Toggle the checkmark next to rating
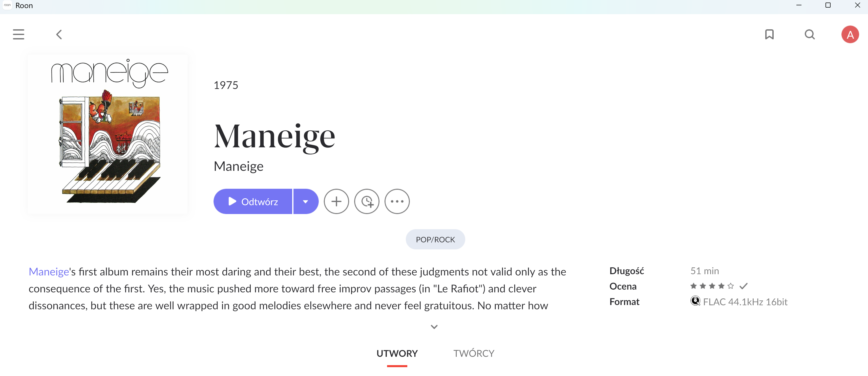Viewport: 868px width, 376px height. [x=743, y=286]
